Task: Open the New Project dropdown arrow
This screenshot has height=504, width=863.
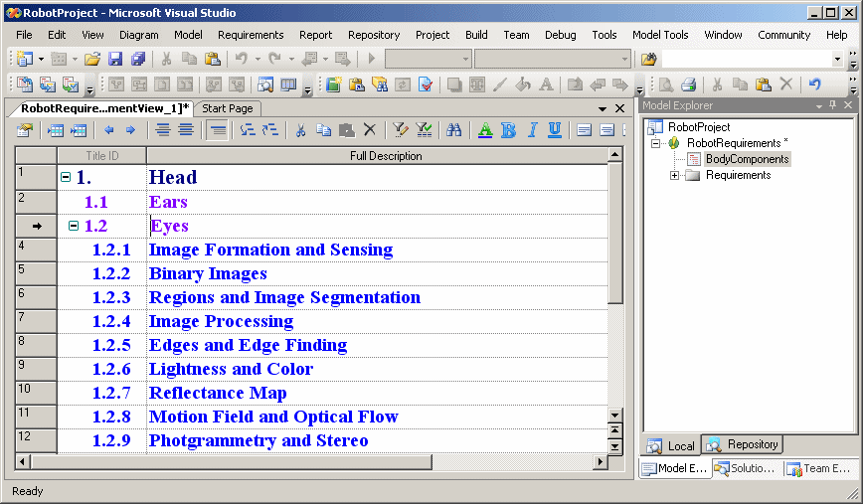Action: coord(41,59)
